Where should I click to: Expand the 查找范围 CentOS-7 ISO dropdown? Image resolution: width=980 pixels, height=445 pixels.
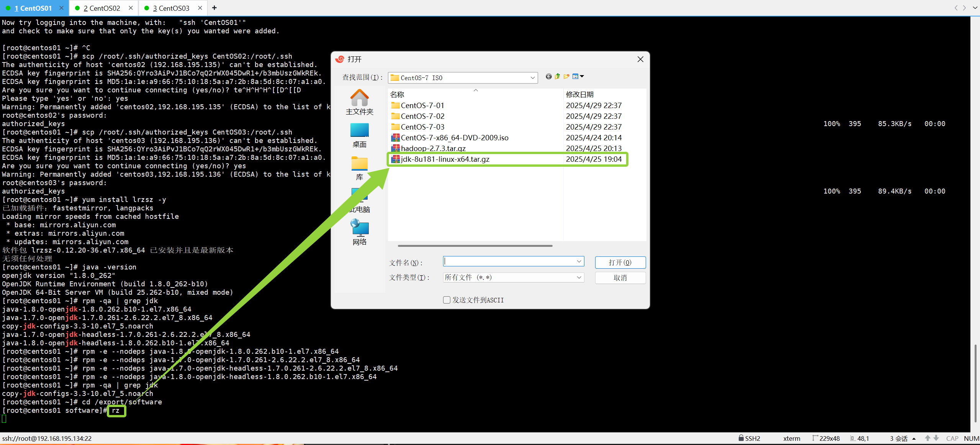click(532, 78)
